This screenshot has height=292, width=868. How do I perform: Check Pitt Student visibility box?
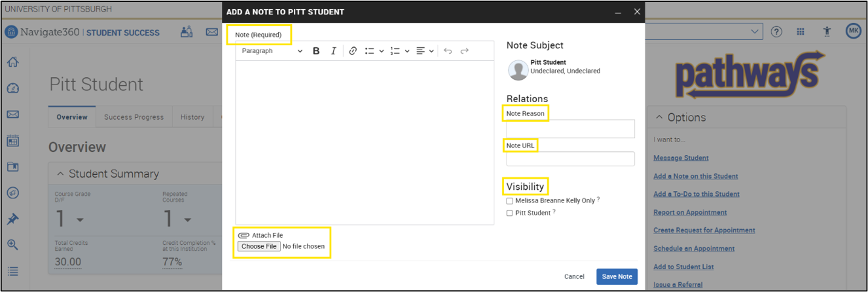pyautogui.click(x=510, y=213)
